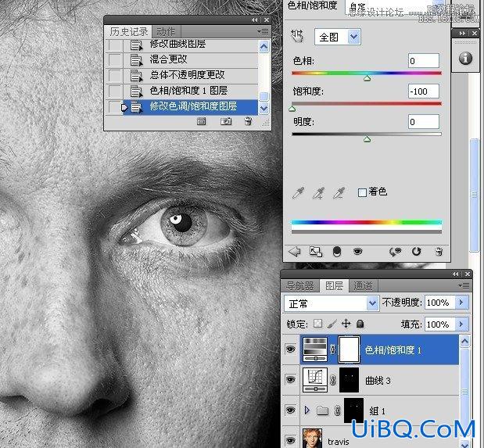
Task: Click the info panel icon
Action: [x=465, y=58]
